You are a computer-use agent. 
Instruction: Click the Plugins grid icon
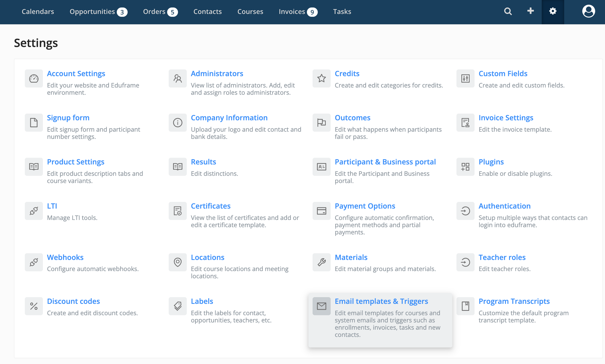pyautogui.click(x=465, y=167)
